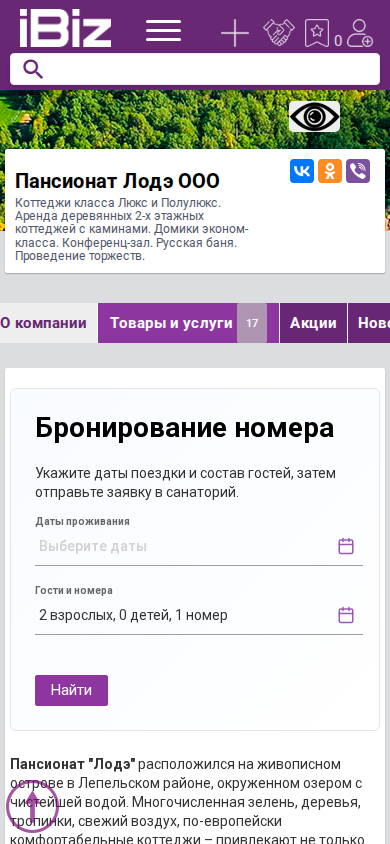Open the handshake partners icon
This screenshot has width=390, height=844.
pyautogui.click(x=279, y=32)
